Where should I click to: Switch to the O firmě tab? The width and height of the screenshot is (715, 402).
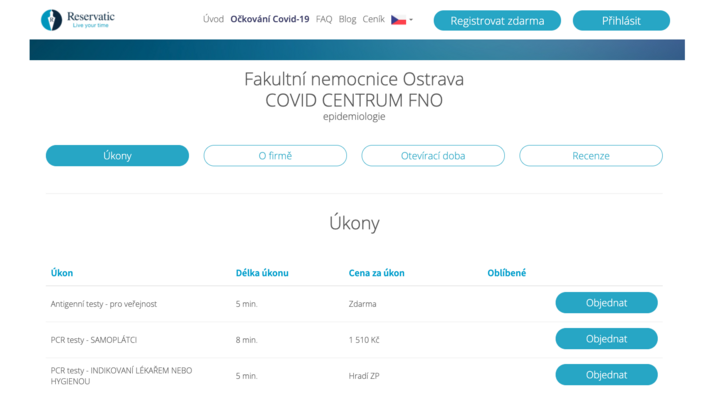point(275,156)
